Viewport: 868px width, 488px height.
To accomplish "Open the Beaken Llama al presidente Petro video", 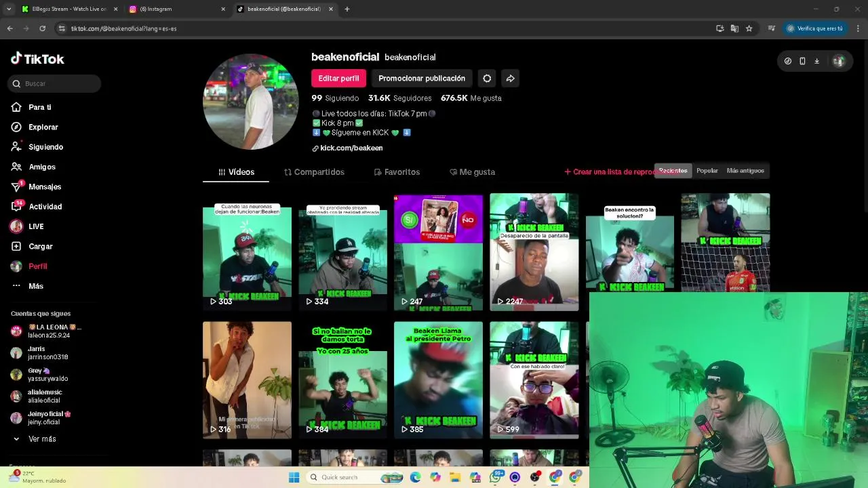I will 438,380.
